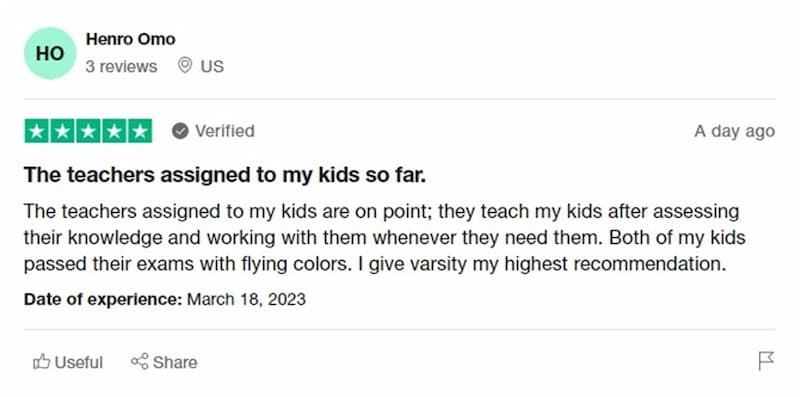The height and width of the screenshot is (397, 800).
Task: Click the 'A day ago' timestamp
Action: tap(734, 131)
